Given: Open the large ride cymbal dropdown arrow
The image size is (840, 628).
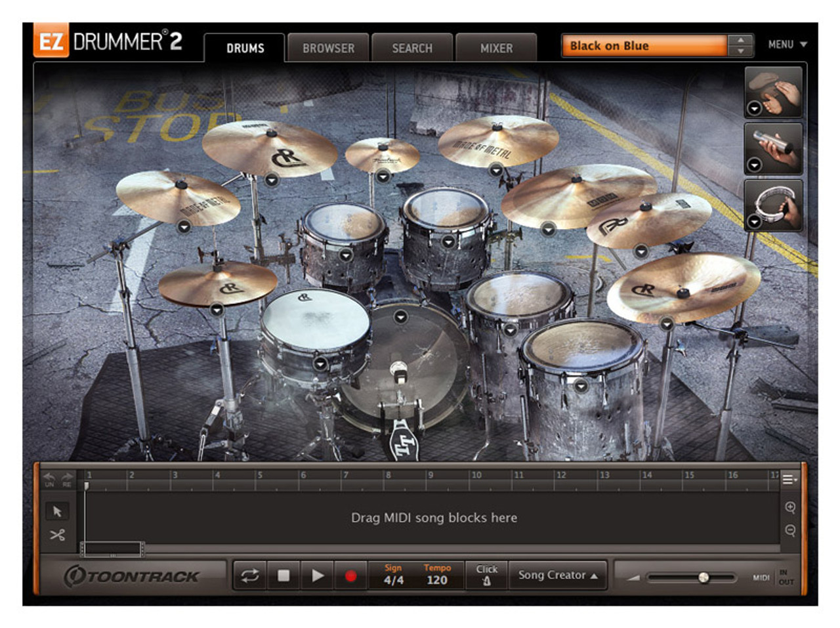Looking at the screenshot, I should [x=549, y=228].
